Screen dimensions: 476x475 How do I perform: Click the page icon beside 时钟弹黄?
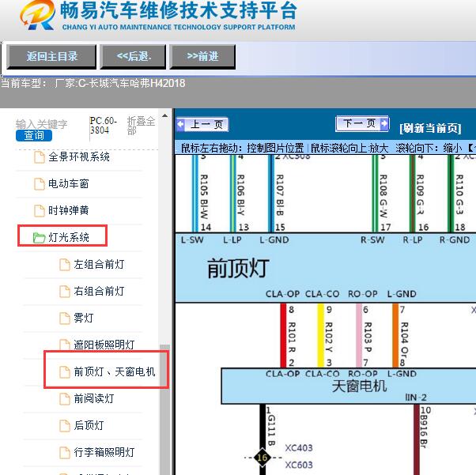40,210
